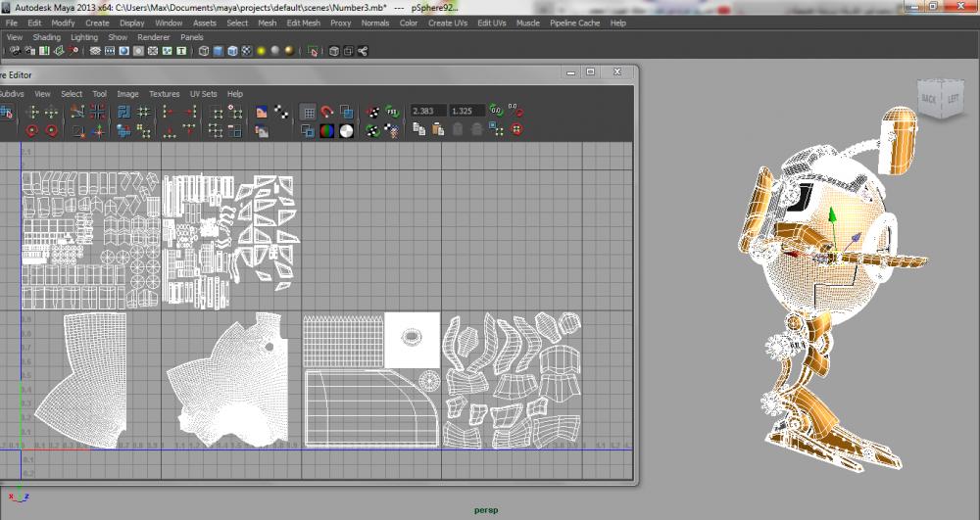
Task: Click Layout UVs blue maze icon
Action: [123, 112]
